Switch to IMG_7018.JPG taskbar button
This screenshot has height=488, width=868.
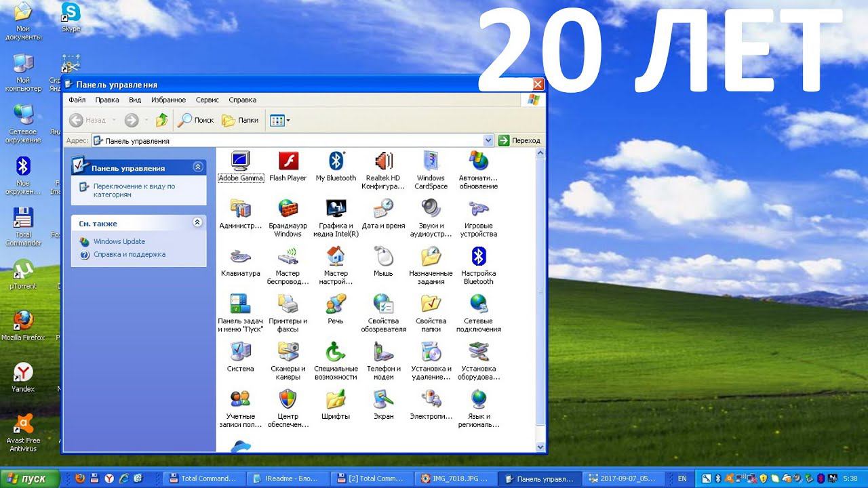(456, 479)
